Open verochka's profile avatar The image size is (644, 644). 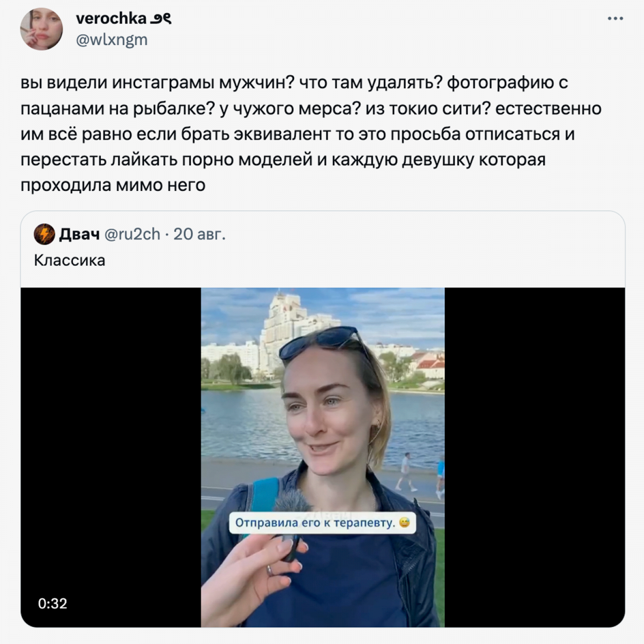[x=42, y=29]
